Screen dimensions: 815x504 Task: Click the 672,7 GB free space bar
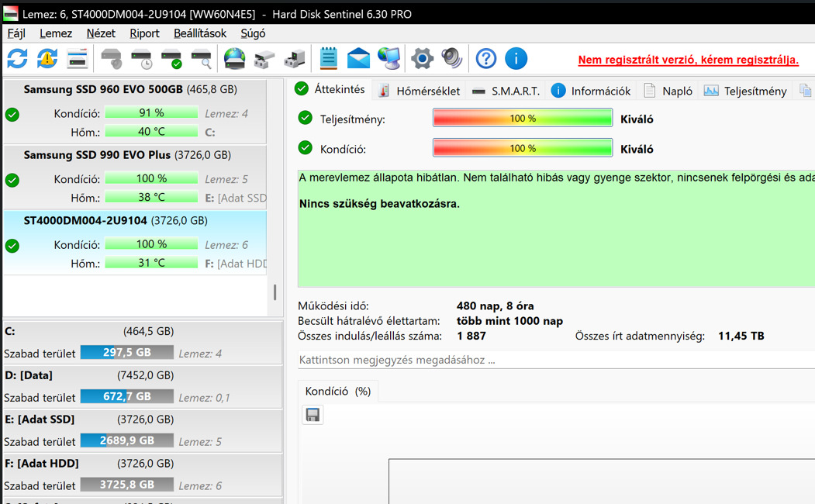click(127, 396)
